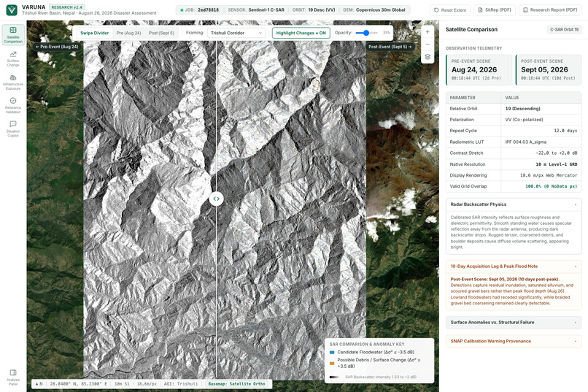Screen dimensions: 588x392
Task: Open the Satellite Comparison sidebar panel
Action: tap(13, 35)
